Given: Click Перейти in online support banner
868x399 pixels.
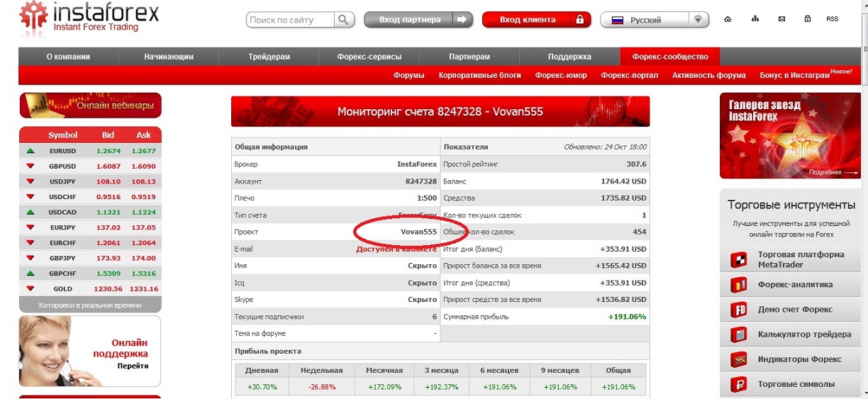Looking at the screenshot, I should pos(133,366).
